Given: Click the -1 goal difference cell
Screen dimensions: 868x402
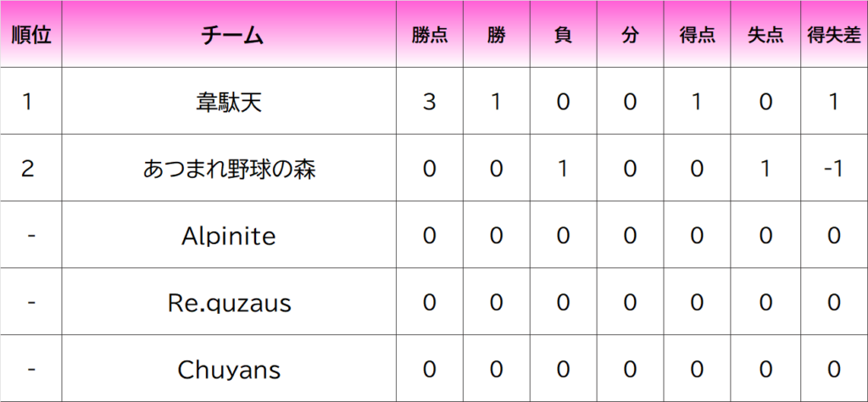Looking at the screenshot, I should pos(833,169).
